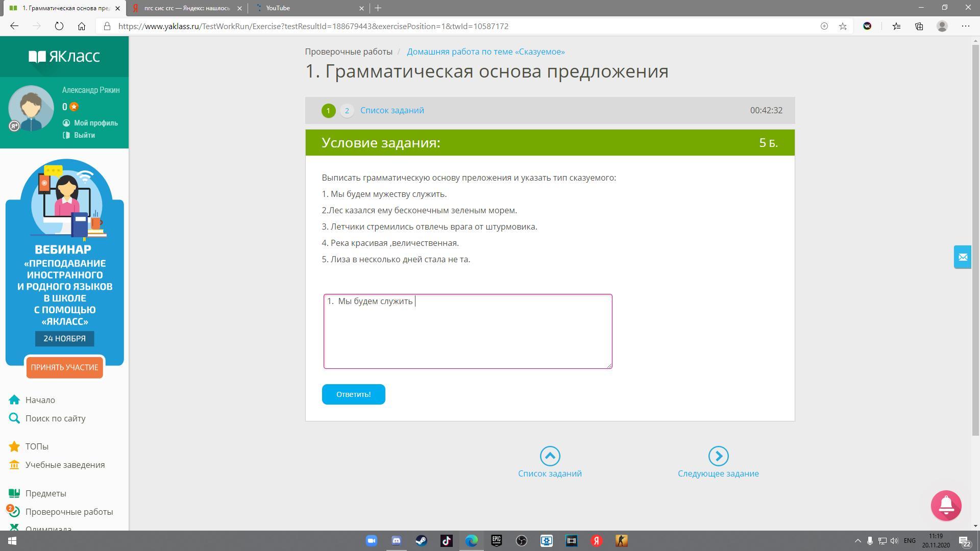Select task number 2 circle
This screenshot has width=980, height=551.
(347, 111)
